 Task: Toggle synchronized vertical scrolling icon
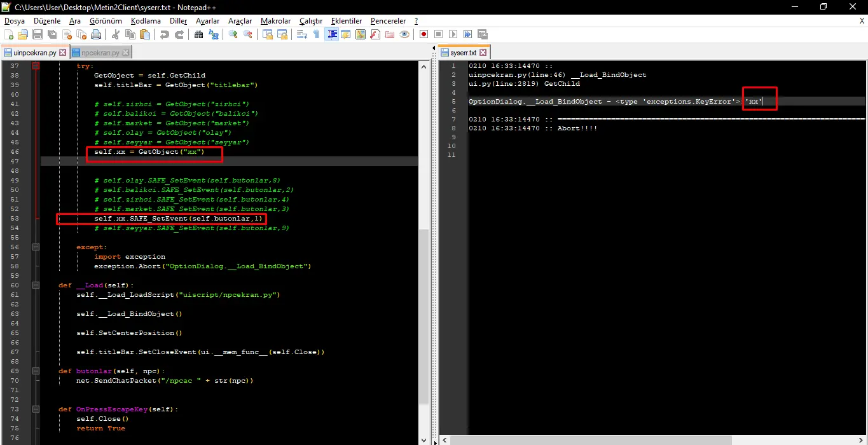pyautogui.click(x=267, y=34)
